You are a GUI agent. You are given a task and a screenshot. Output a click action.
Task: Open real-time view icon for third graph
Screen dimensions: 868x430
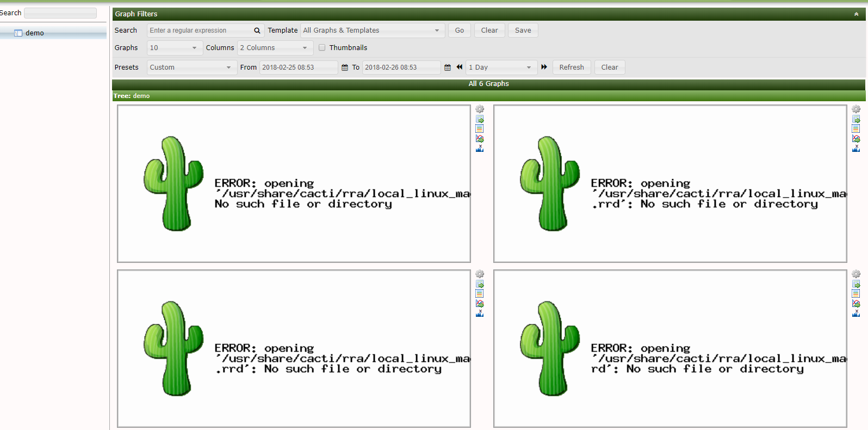click(480, 304)
